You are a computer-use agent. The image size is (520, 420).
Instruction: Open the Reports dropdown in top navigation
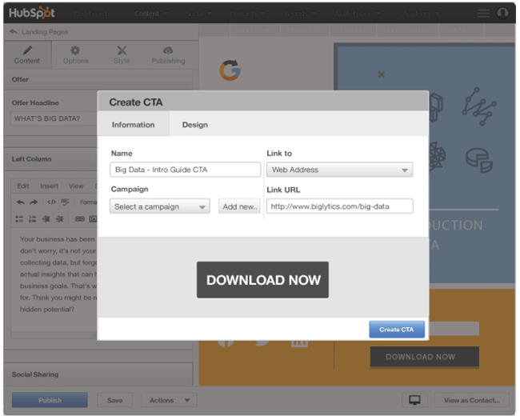300,14
